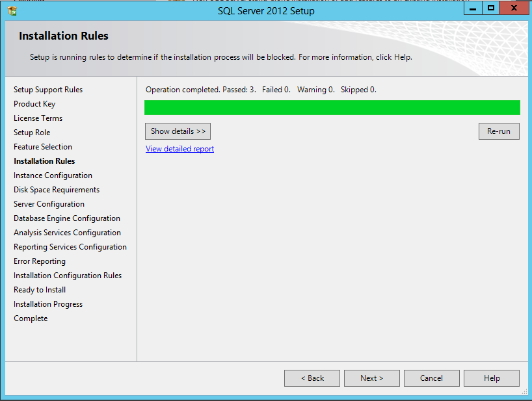The width and height of the screenshot is (532, 401).
Task: Select Error Reporting step
Action: (x=40, y=261)
